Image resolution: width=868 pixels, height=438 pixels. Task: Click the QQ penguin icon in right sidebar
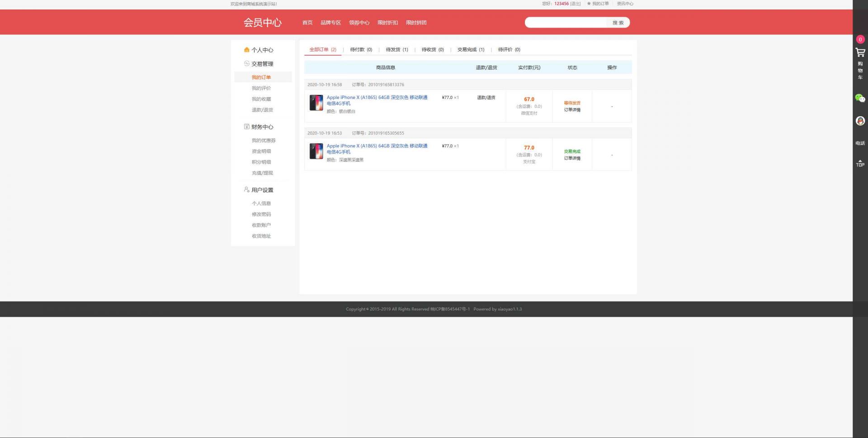click(860, 121)
